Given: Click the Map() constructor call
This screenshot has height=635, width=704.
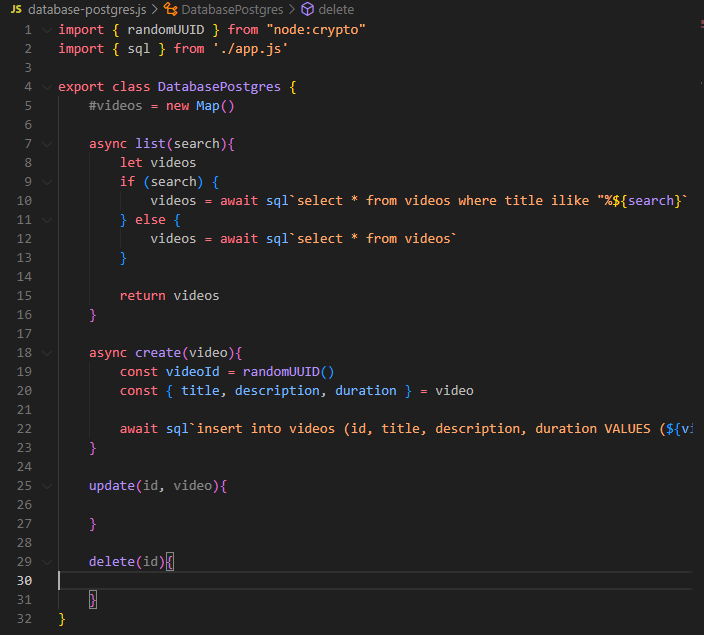Looking at the screenshot, I should pos(215,106).
